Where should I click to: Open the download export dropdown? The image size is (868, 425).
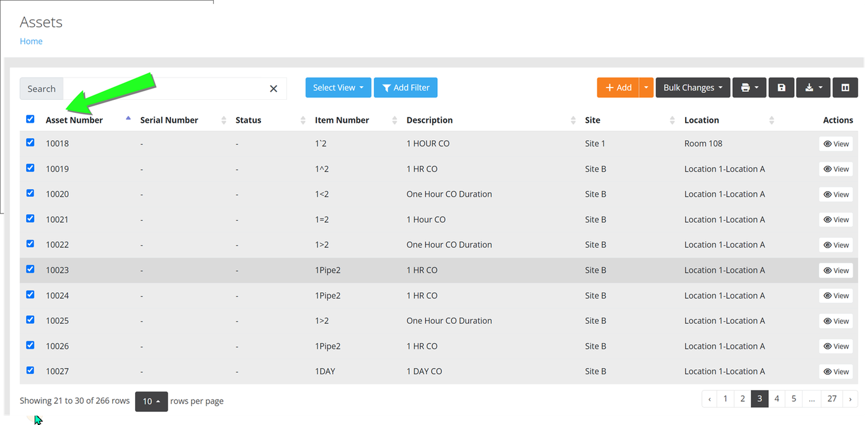813,87
